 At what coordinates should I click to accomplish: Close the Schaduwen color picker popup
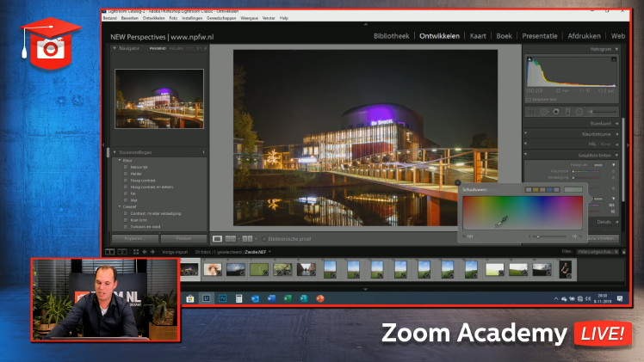point(457,183)
